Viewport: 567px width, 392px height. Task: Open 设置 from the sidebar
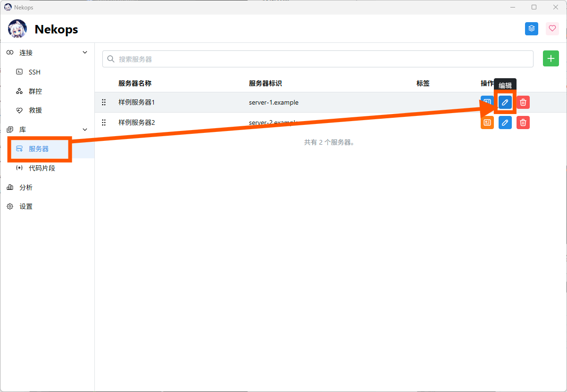point(26,207)
